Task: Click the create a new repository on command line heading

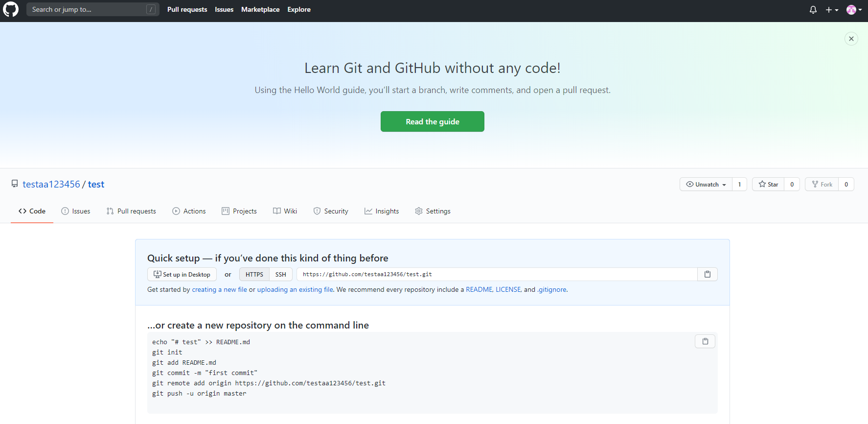Action: pos(258,325)
